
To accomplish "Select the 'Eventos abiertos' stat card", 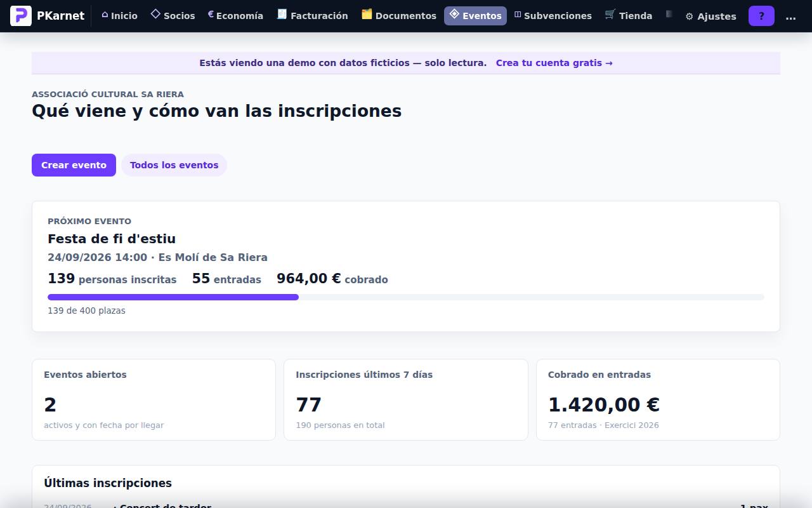I will coord(154,399).
